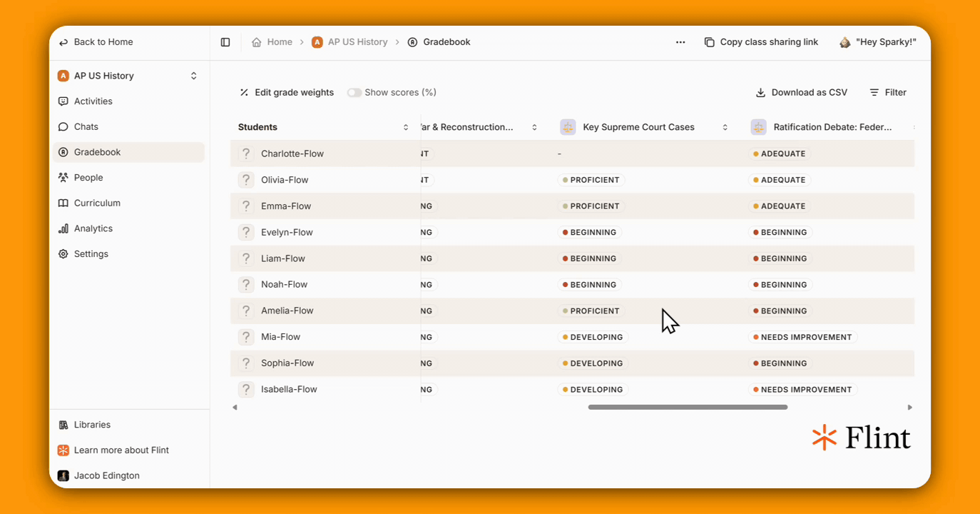Click the Home breadcrumb
Viewport: 980px width, 514px height.
coord(272,42)
